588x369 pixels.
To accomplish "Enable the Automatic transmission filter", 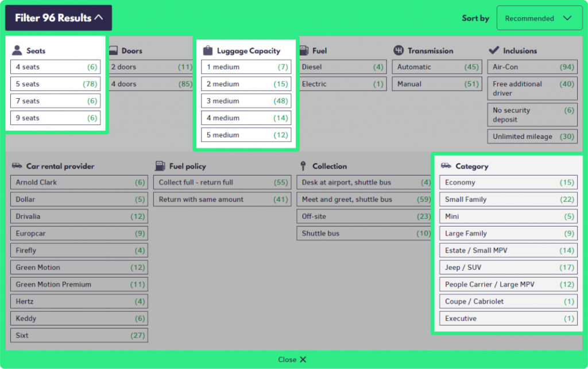I will click(437, 67).
